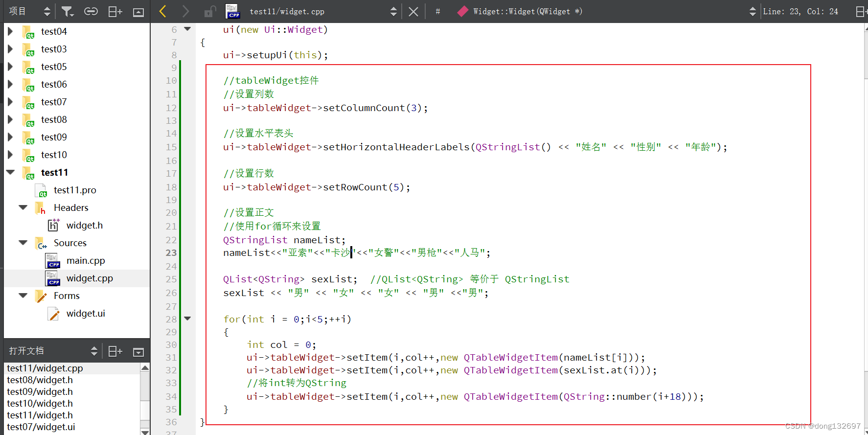Split the projects pane via toolbar icon

coord(115,11)
